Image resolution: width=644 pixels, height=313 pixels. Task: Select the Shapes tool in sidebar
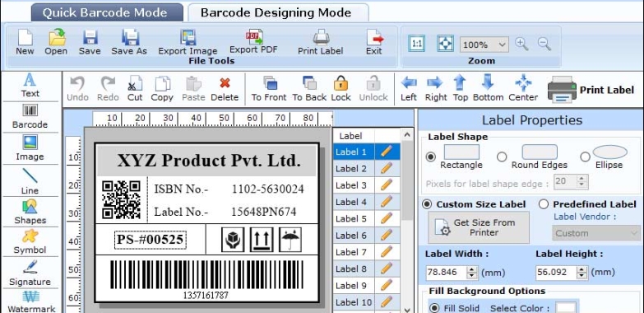[x=30, y=212]
